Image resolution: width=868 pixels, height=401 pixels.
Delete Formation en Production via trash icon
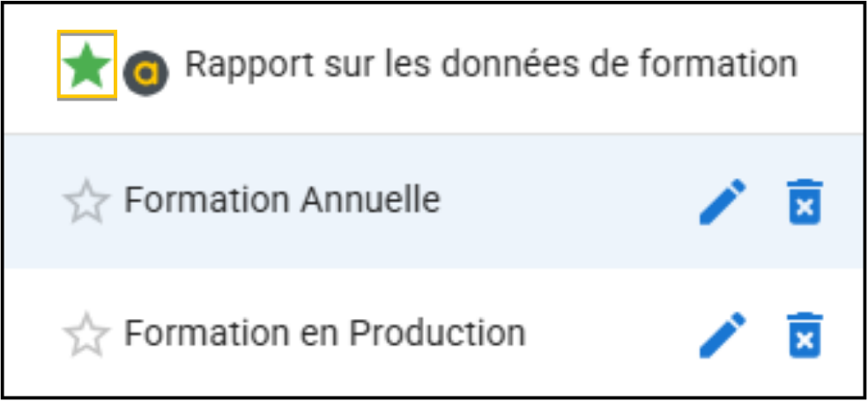[x=805, y=335]
